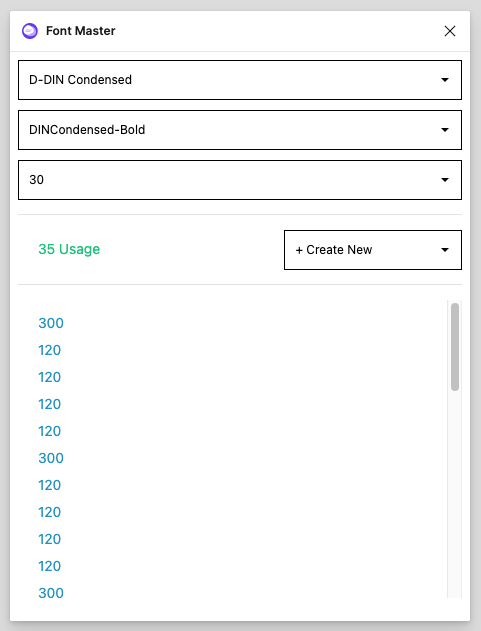Image resolution: width=481 pixels, height=631 pixels.
Task: Choose the 120 entry directly under the middle 300
Action: pos(50,485)
